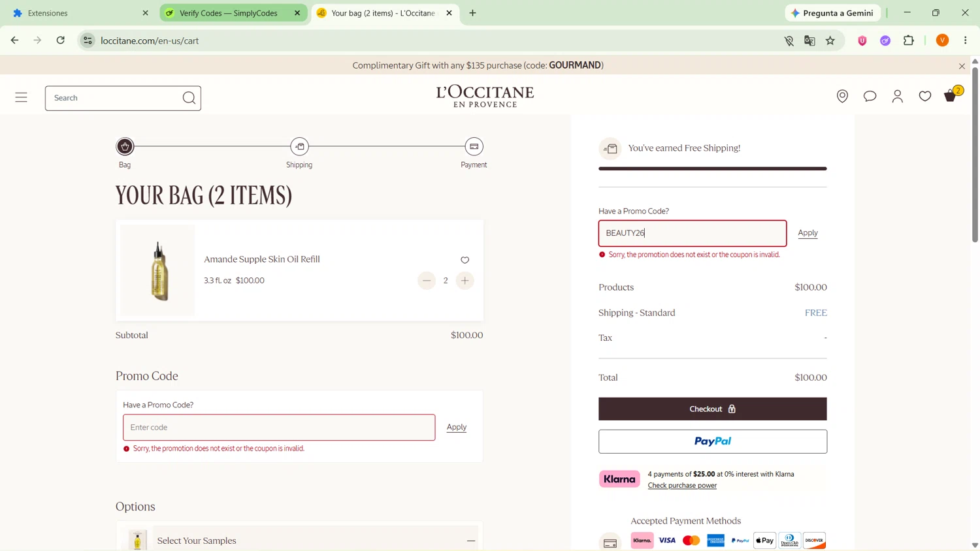Click the L'Occitane en Provence logo
The image size is (980, 551).
(x=485, y=96)
